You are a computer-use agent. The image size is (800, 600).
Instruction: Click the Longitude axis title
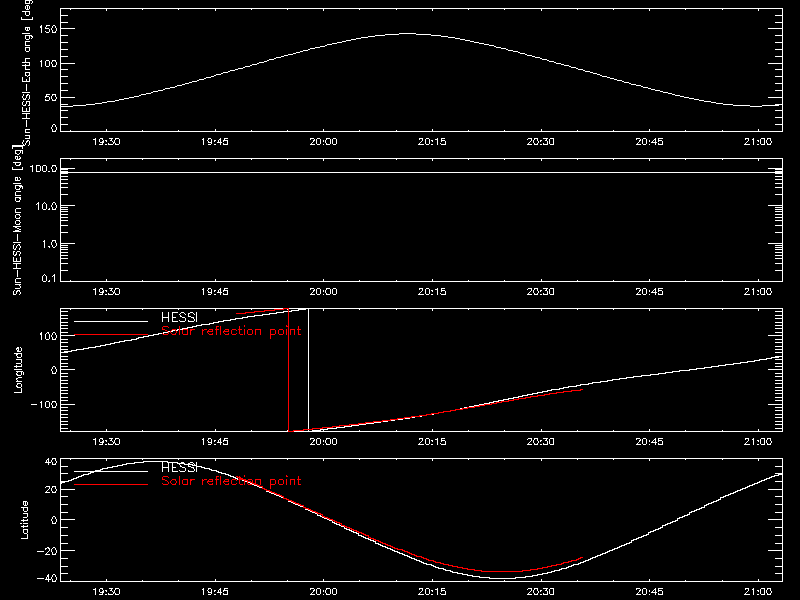[x=18, y=370]
